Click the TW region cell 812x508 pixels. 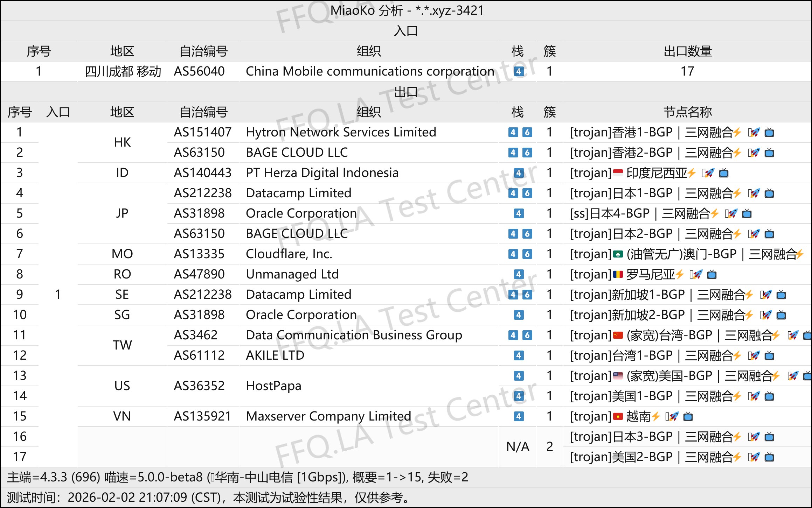pos(122,345)
